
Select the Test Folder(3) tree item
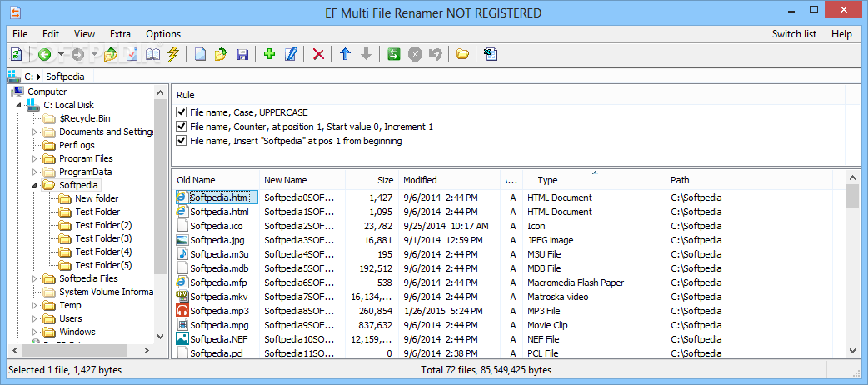click(x=103, y=238)
